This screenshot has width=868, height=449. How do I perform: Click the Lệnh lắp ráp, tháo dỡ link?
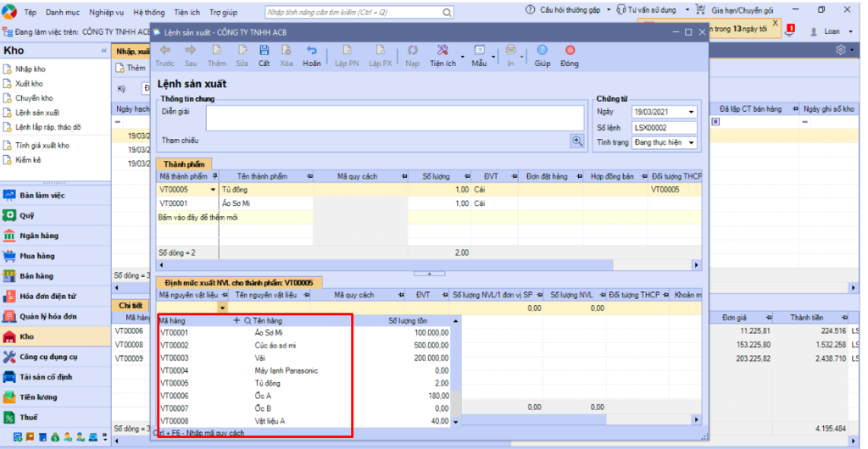(x=48, y=127)
